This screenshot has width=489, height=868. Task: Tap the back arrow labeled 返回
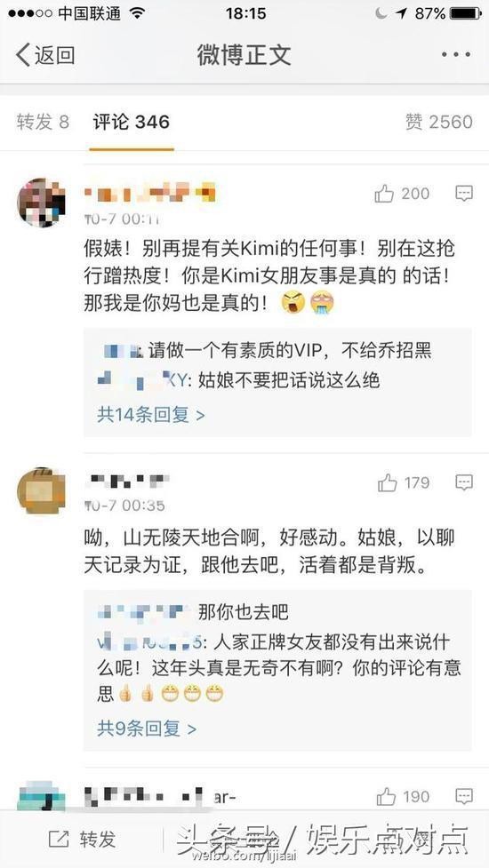pos(44,55)
